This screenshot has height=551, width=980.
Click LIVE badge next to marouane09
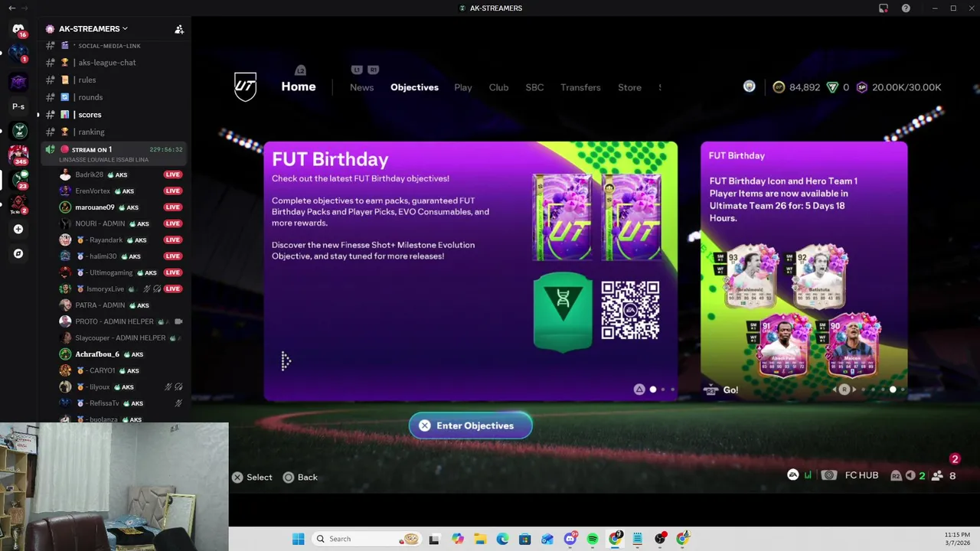173,207
